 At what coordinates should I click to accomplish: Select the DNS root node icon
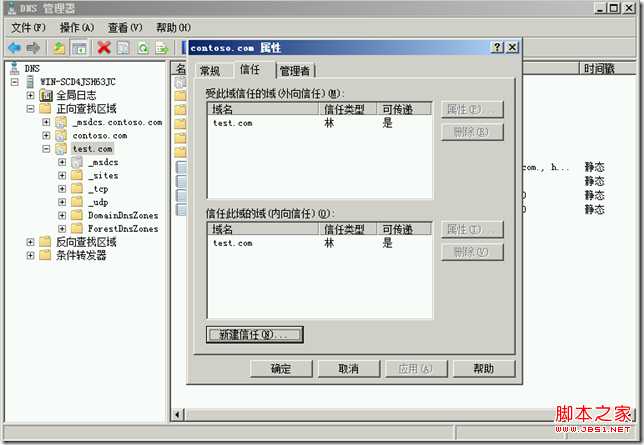tap(15, 68)
